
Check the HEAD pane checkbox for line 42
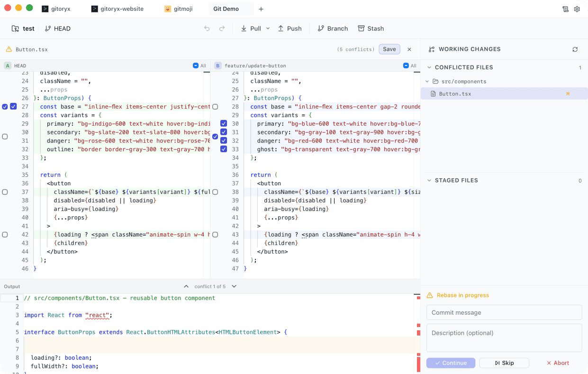click(5, 235)
